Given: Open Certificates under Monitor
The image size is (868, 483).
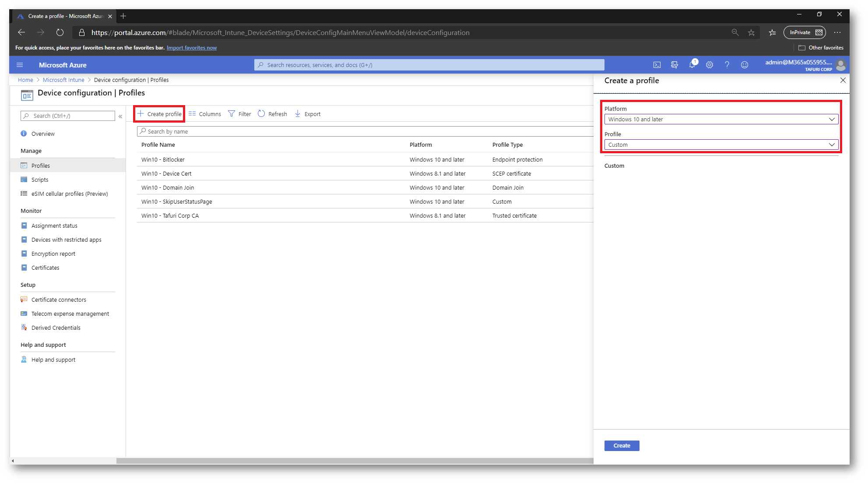Looking at the screenshot, I should point(45,268).
